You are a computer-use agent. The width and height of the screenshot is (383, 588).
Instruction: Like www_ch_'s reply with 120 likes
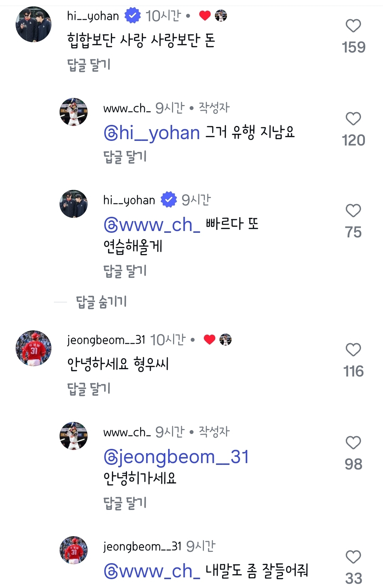[x=353, y=119]
